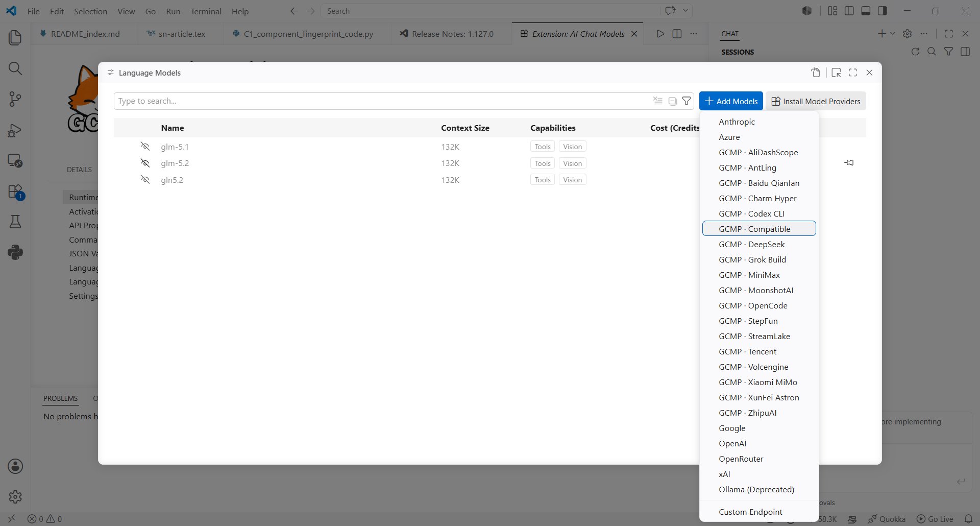Click Quokka in the status bar
This screenshot has width=980, height=526.
click(887, 519)
